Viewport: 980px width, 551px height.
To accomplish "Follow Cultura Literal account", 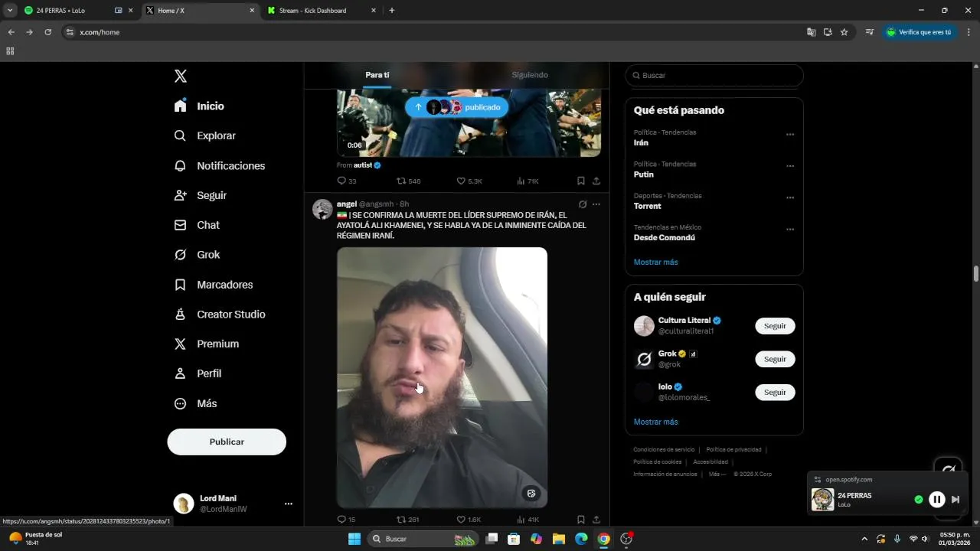I will (775, 326).
